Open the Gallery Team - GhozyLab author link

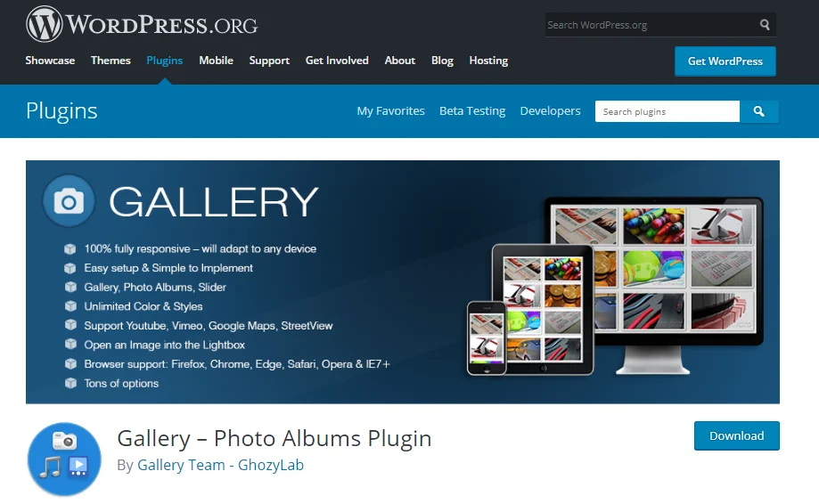coord(220,465)
